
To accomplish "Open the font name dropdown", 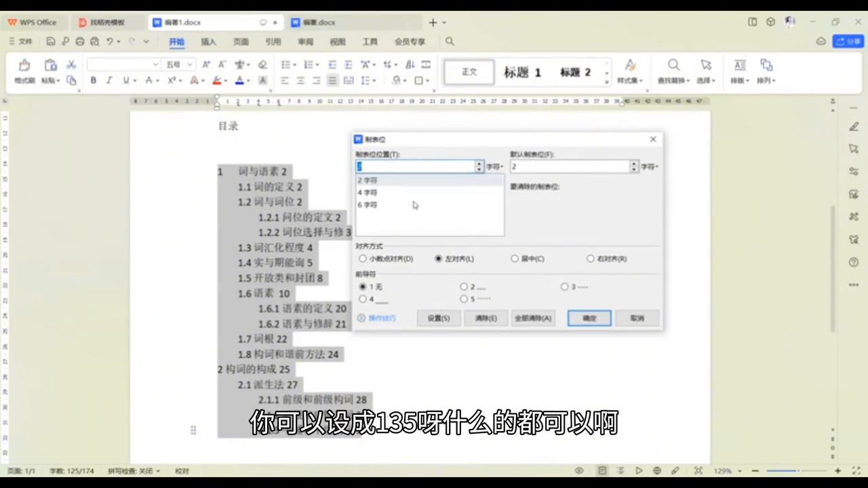I will click(155, 65).
